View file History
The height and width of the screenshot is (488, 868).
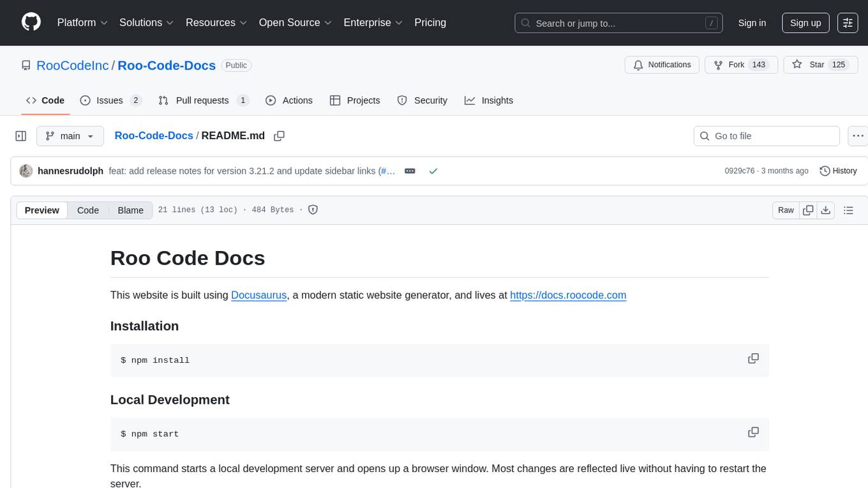tap(838, 171)
